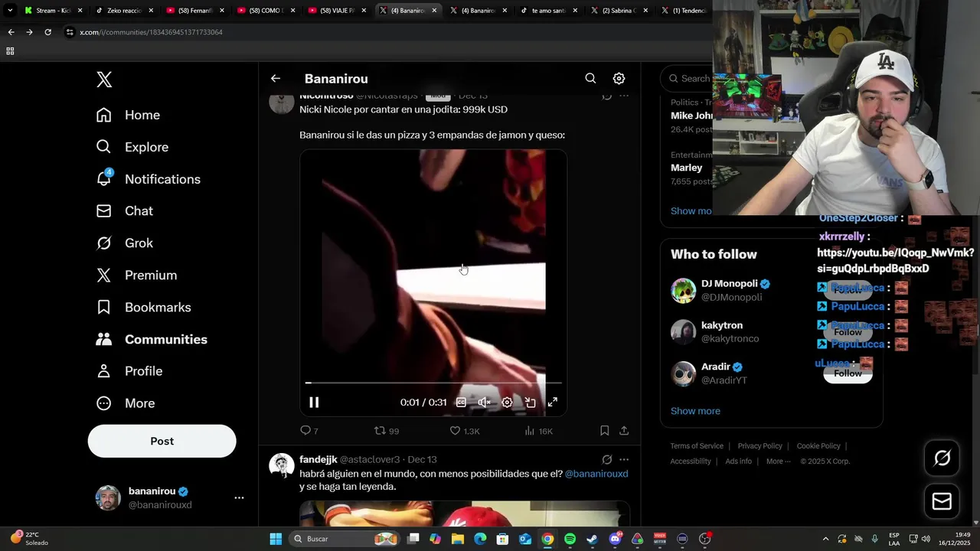This screenshot has width=980, height=551.
Task: Pause the playing video
Action: pyautogui.click(x=314, y=403)
